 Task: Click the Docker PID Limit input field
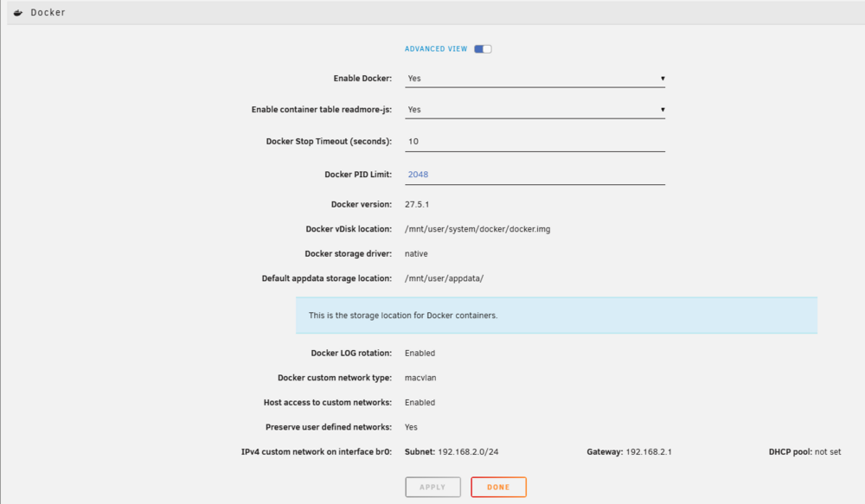535,175
